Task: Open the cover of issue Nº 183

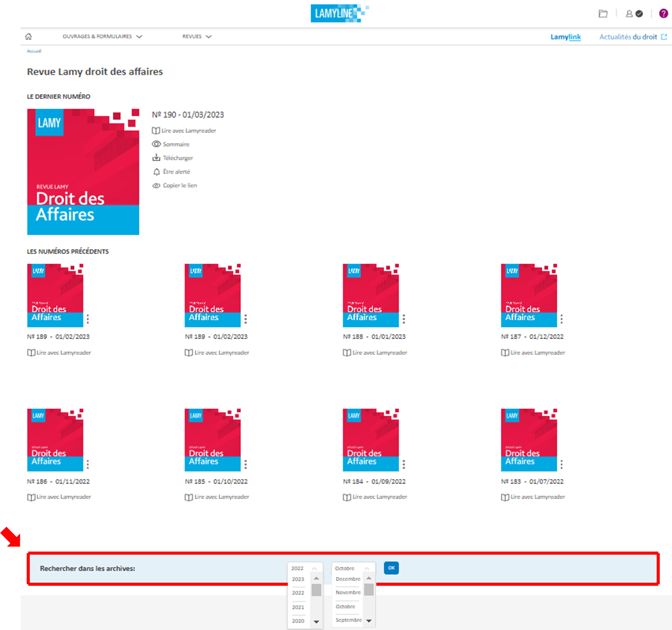Action: (529, 440)
